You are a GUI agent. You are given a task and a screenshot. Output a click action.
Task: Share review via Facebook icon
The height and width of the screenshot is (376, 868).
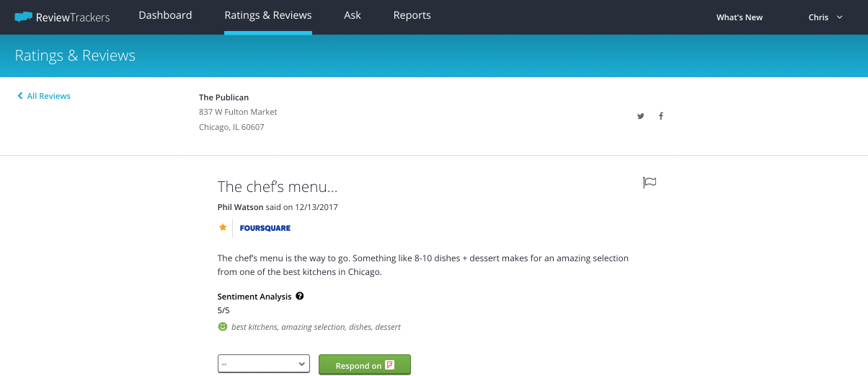660,116
